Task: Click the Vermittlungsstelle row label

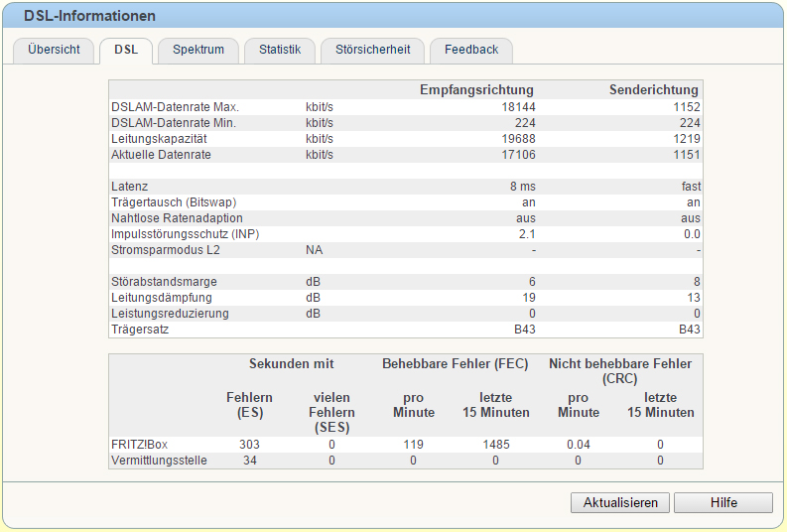Action: 159,461
